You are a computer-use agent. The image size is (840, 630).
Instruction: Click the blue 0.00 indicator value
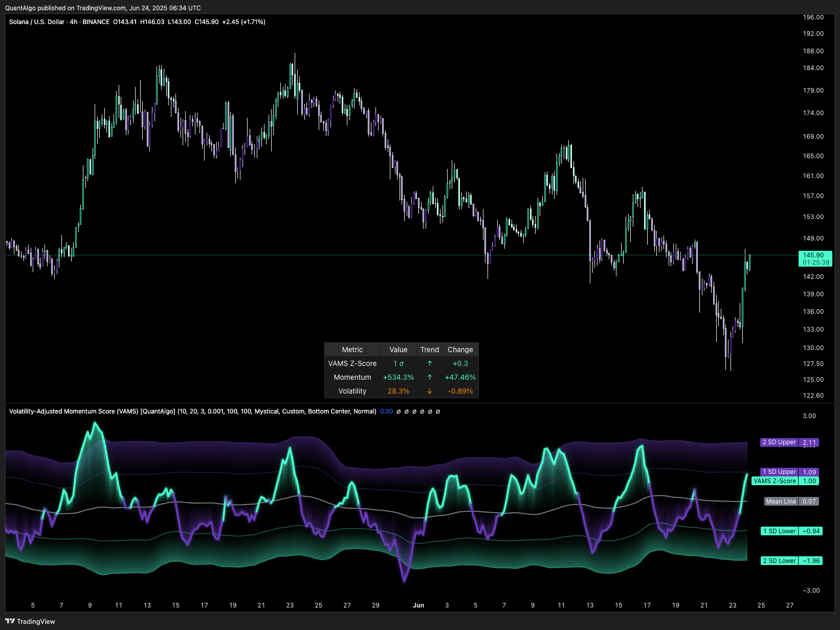[x=387, y=411]
